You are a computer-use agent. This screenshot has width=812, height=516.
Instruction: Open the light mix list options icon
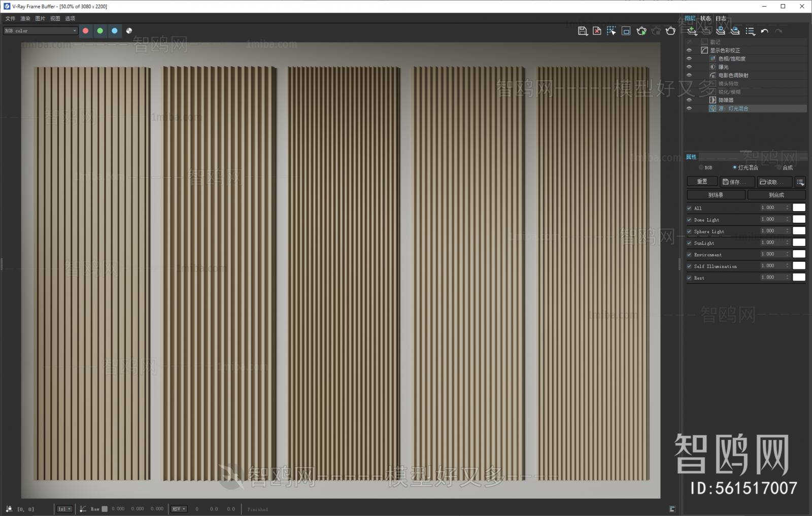(800, 182)
